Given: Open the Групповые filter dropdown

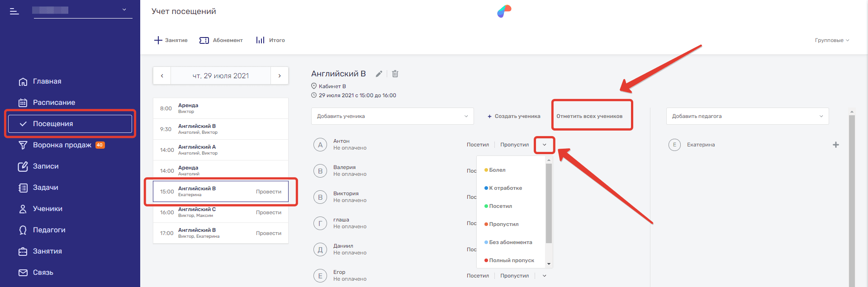Looking at the screenshot, I should [832, 40].
